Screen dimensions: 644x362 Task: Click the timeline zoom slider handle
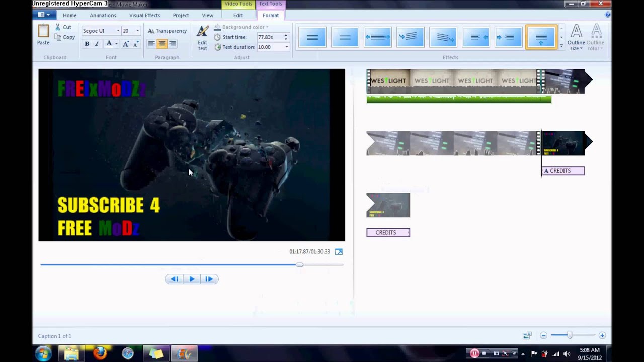(x=569, y=335)
